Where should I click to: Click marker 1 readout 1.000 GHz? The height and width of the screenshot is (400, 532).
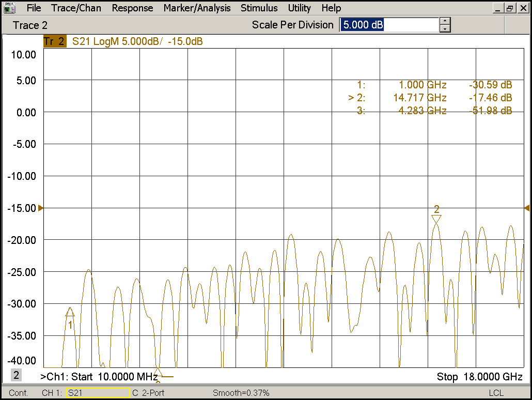click(x=423, y=85)
